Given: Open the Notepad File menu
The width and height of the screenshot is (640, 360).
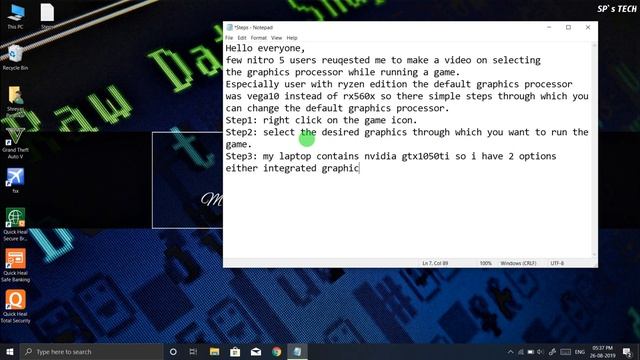Looking at the screenshot, I should [x=229, y=38].
